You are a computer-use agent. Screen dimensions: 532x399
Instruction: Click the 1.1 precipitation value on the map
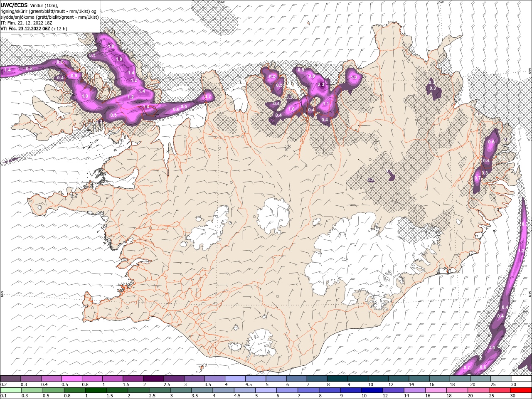tap(326, 104)
